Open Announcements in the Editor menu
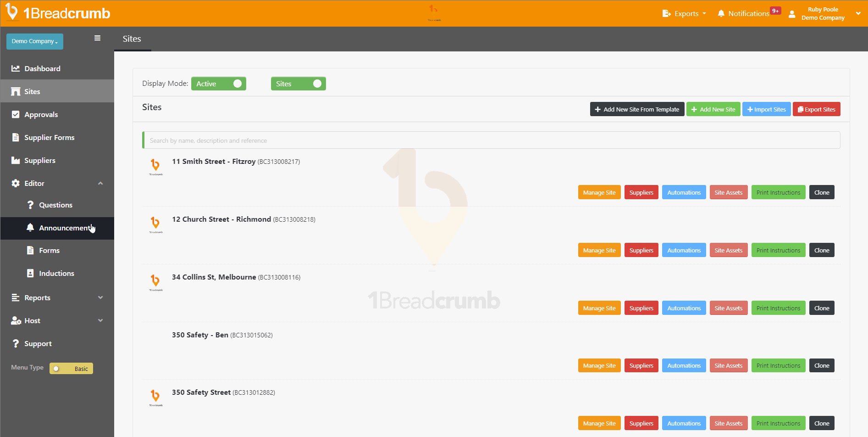This screenshot has height=437, width=868. click(64, 228)
